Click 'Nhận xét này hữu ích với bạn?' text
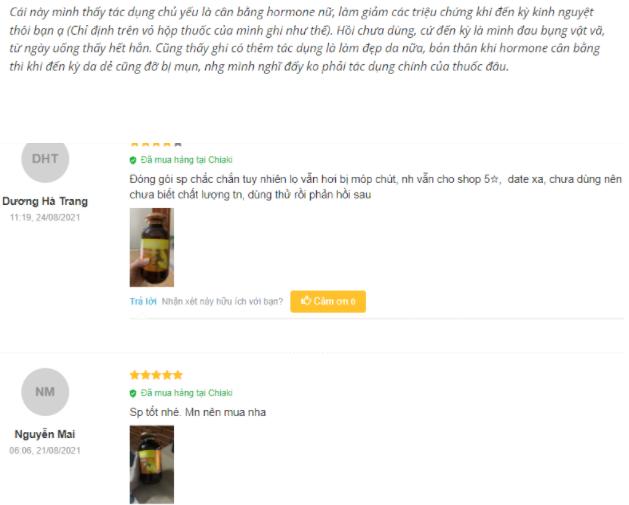 [x=222, y=301]
